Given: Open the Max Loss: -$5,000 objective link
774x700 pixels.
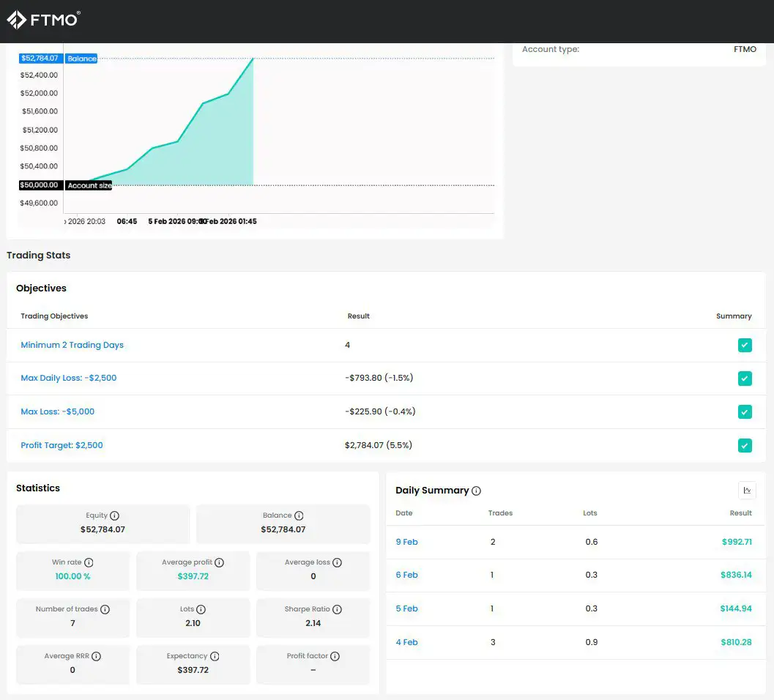Looking at the screenshot, I should [x=57, y=412].
